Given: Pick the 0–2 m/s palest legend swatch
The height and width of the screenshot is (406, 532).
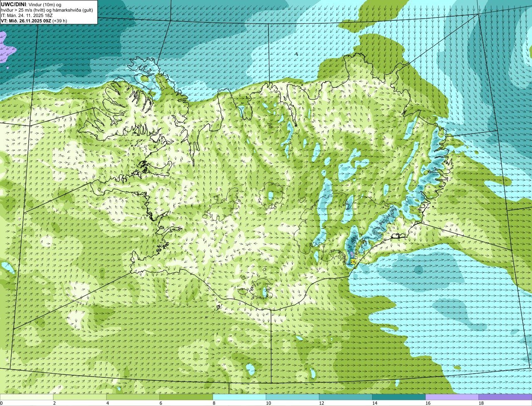Looking at the screenshot, I should pos(27,397).
